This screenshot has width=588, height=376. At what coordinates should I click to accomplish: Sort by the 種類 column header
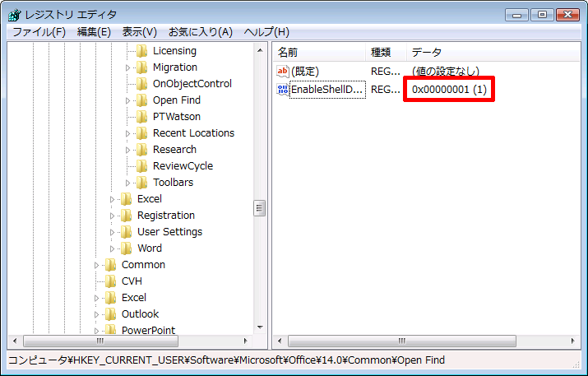coord(386,52)
